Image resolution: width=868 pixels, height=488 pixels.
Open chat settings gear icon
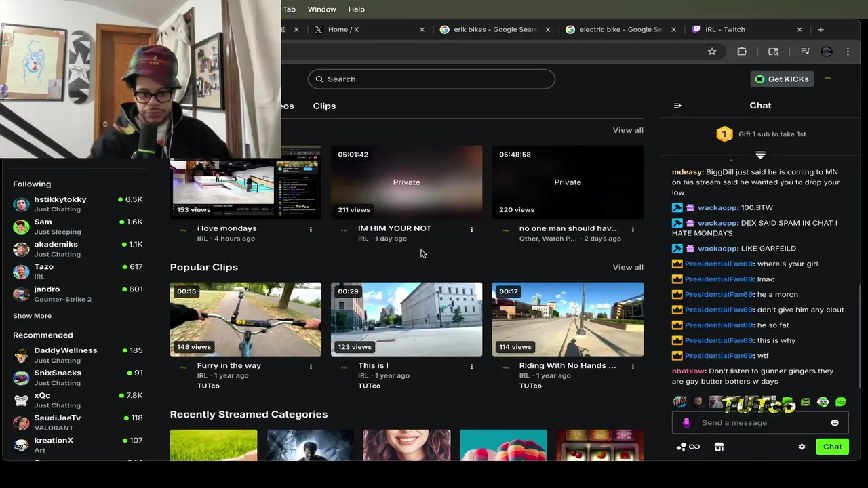point(802,447)
